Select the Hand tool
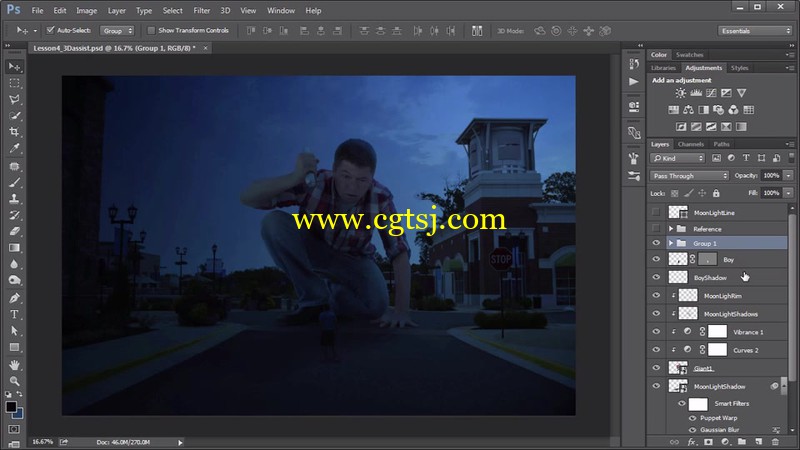Viewport: 800px width, 450px height. click(14, 365)
